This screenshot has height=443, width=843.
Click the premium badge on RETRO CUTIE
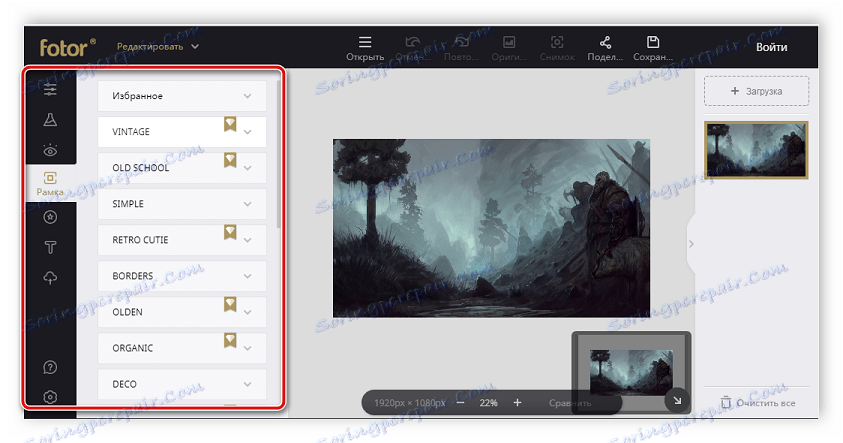pyautogui.click(x=230, y=232)
